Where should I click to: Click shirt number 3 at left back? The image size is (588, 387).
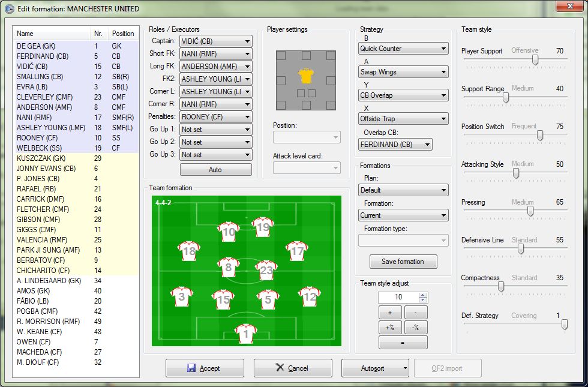[x=181, y=296]
